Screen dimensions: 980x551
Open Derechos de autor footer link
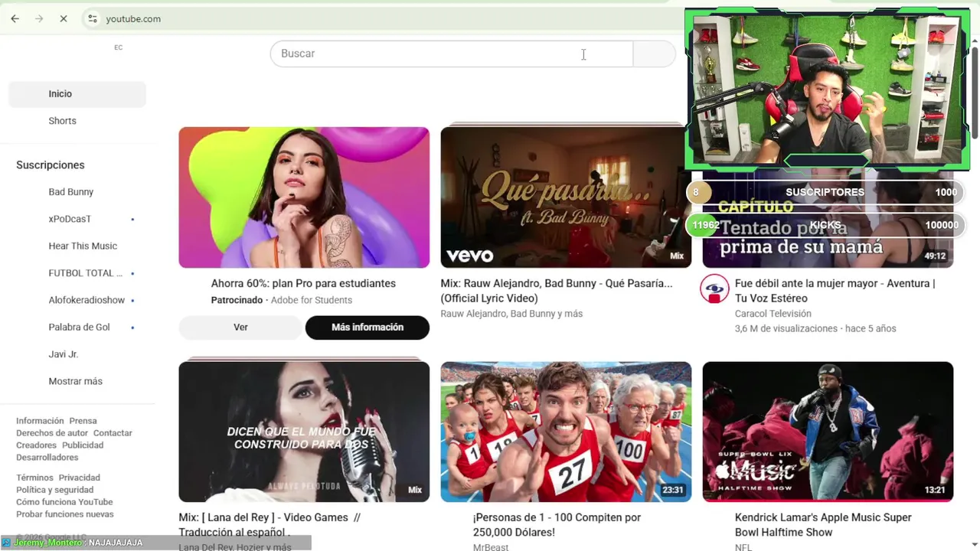52,433
